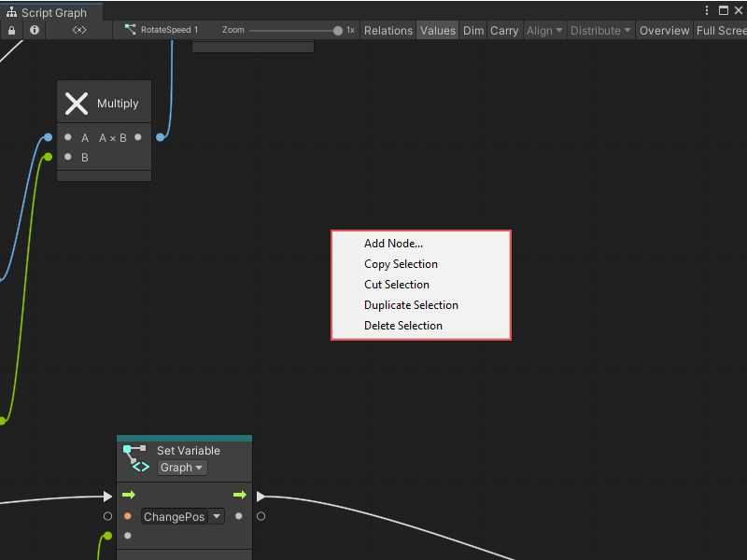Choose Add Node from the context menu
Screen dimensions: 747x560
click(x=393, y=244)
